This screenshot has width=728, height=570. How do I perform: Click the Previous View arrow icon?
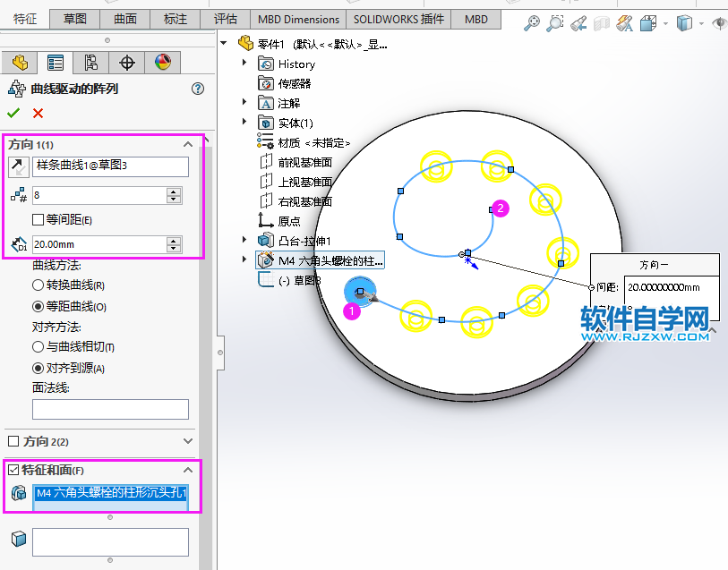578,21
